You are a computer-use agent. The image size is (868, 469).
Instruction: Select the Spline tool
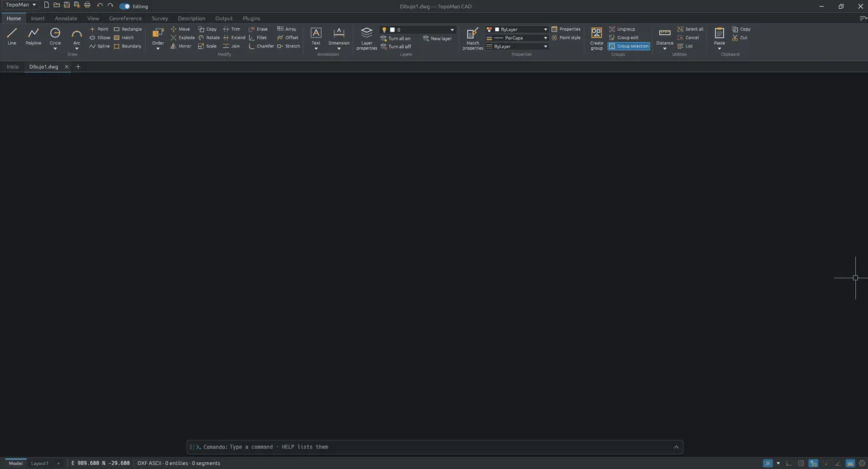coord(100,46)
